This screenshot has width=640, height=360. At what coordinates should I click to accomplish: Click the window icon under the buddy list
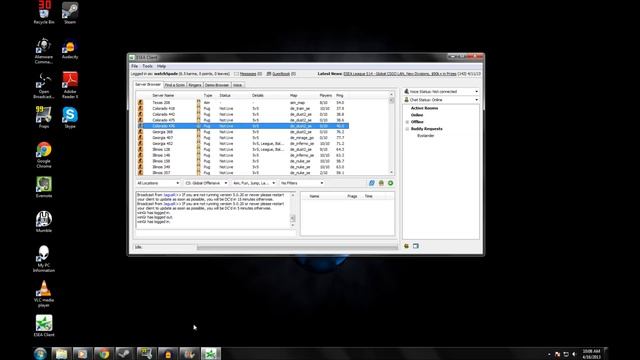[416, 246]
